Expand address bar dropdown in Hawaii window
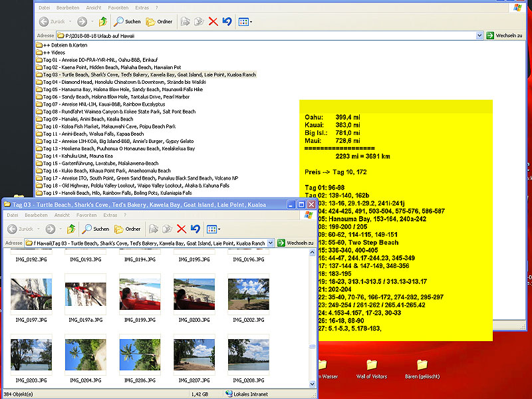This screenshot has height=399, width=532. tap(479, 35)
